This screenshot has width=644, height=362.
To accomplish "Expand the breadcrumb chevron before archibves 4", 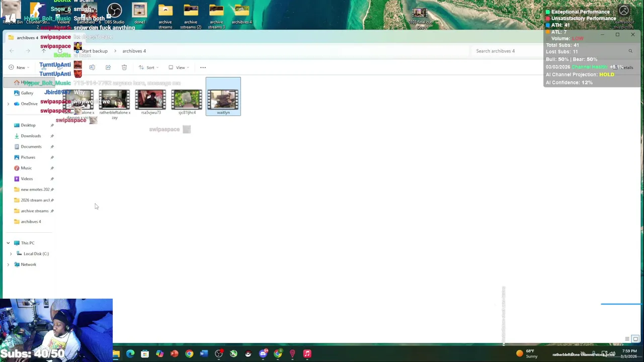I will coord(115,51).
